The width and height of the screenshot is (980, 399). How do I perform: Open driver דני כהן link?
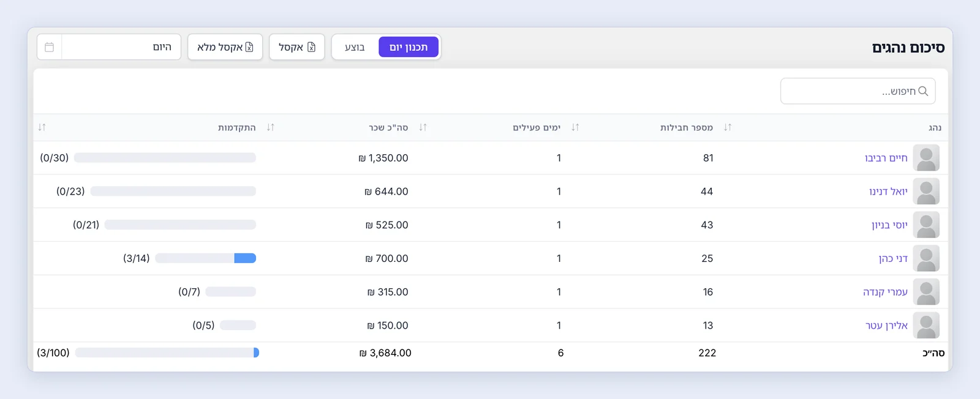coord(893,259)
